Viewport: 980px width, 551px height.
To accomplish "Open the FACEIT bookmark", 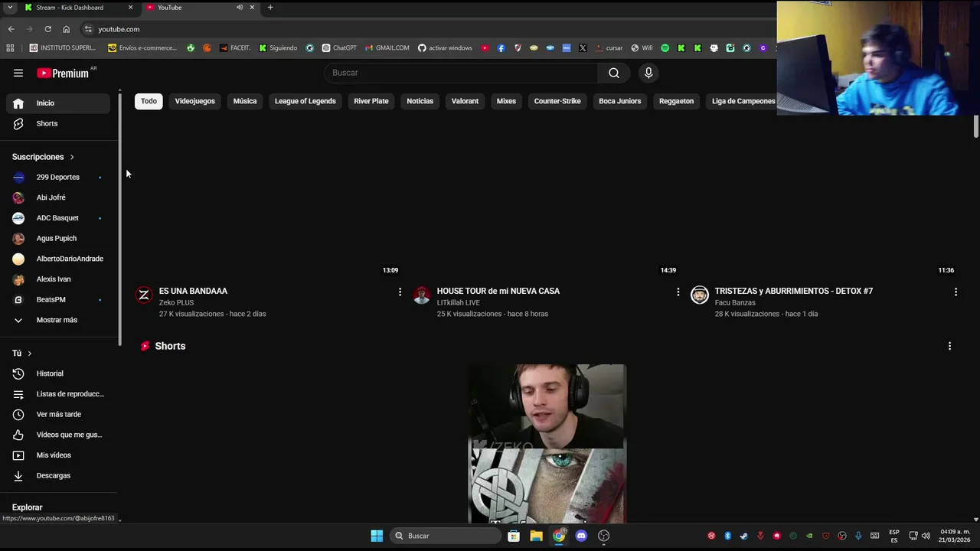I will coord(235,48).
